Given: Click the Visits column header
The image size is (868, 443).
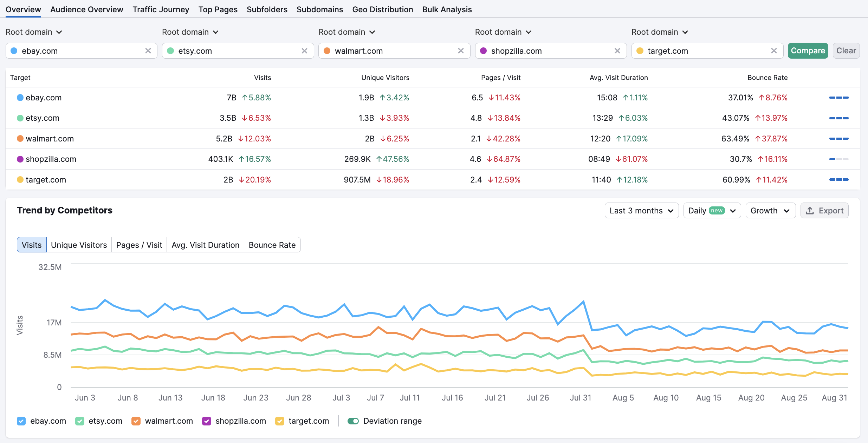Looking at the screenshot, I should pyautogui.click(x=263, y=78).
